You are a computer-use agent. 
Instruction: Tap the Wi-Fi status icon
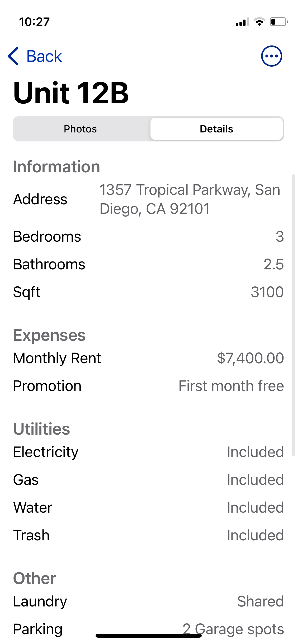259,22
